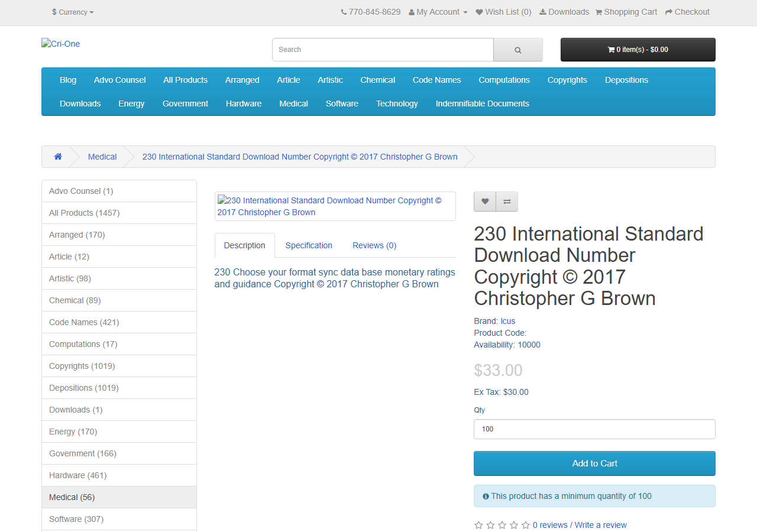Select All Products (1457) sidebar category
Screen dimensions: 757x532
tap(119, 213)
